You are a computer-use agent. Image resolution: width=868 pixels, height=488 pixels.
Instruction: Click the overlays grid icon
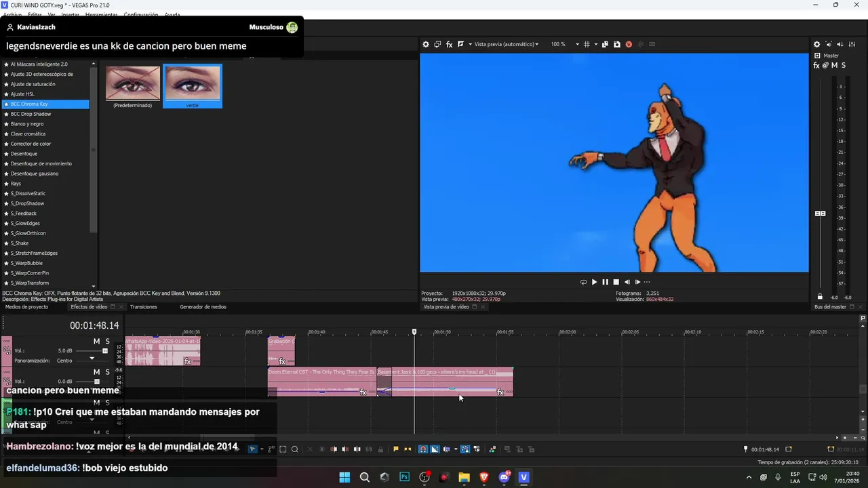click(587, 44)
